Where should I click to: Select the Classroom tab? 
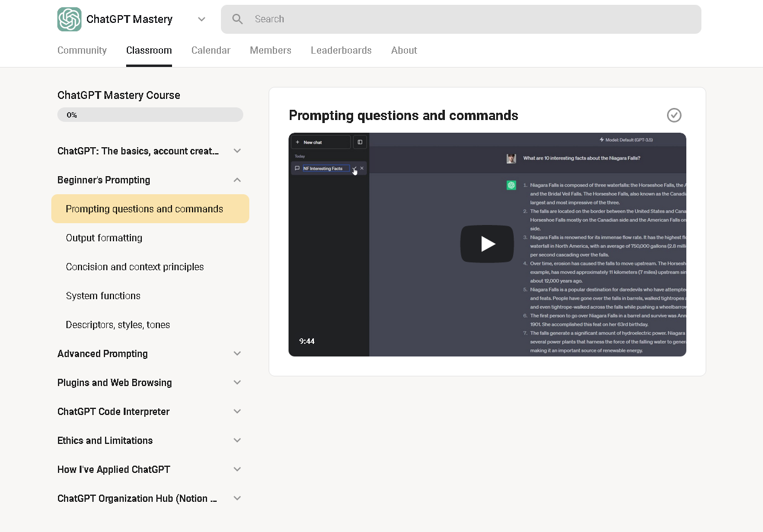click(149, 51)
